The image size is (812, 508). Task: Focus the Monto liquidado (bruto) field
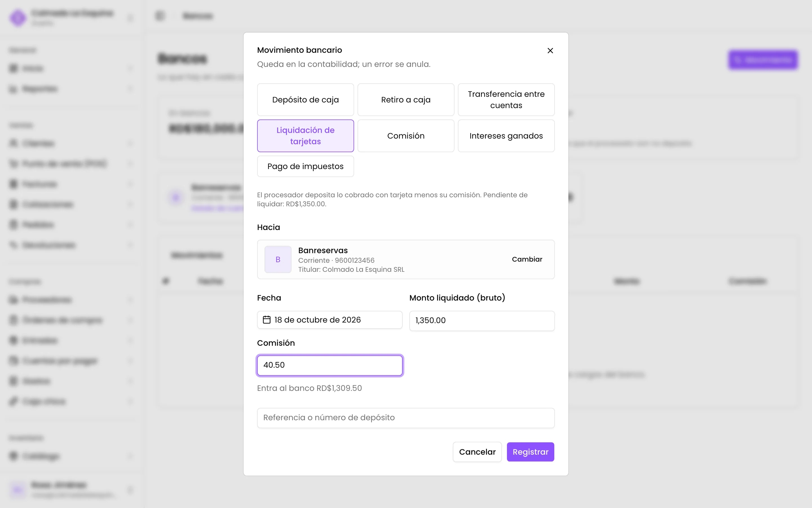click(x=482, y=321)
